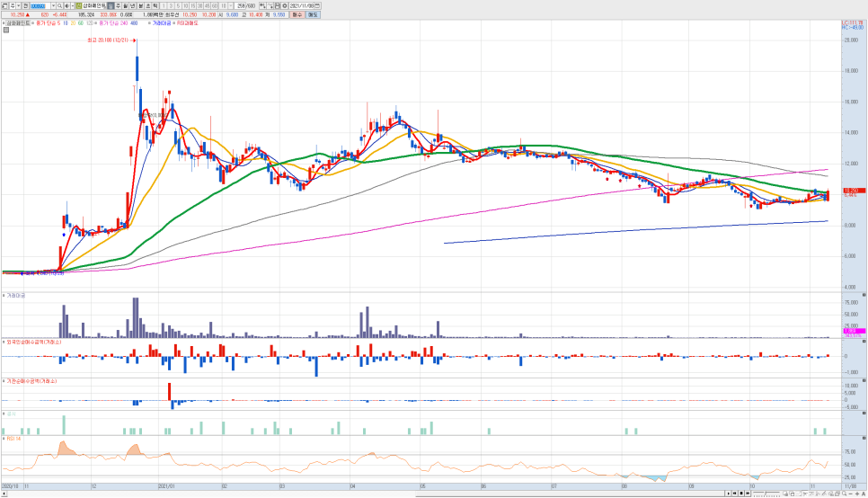Click the 삼화페인트 legend label
The height and width of the screenshot is (498, 868).
click(18, 23)
